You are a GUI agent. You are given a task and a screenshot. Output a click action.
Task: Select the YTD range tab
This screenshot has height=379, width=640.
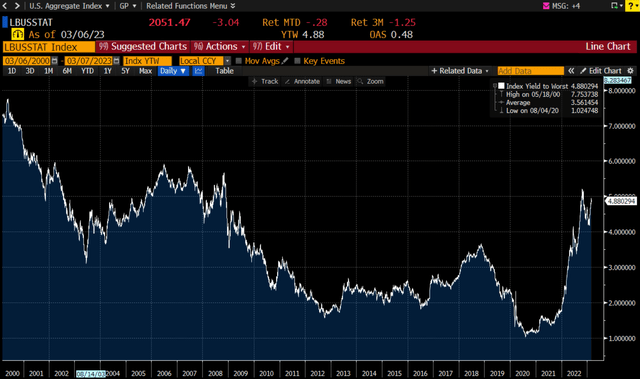tap(87, 71)
